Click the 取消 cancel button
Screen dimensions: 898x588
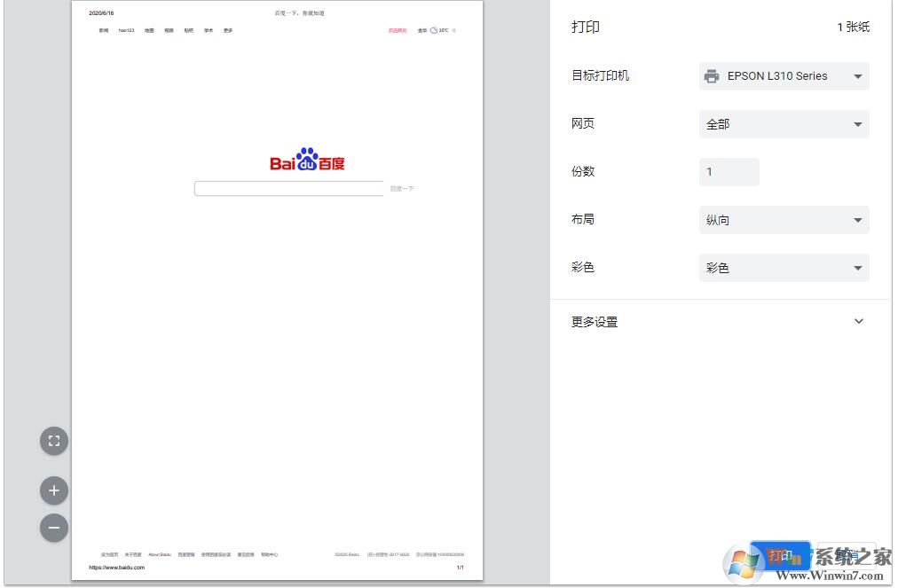click(x=845, y=555)
